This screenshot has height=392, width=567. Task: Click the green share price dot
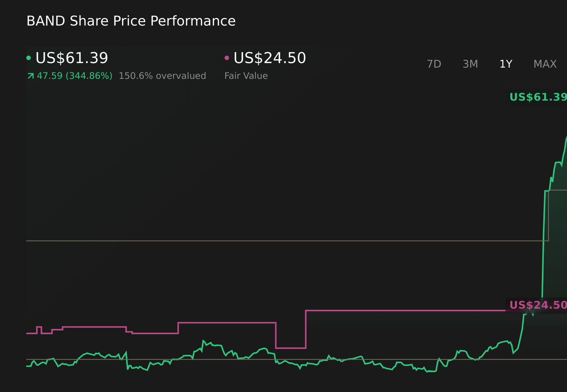coord(29,58)
